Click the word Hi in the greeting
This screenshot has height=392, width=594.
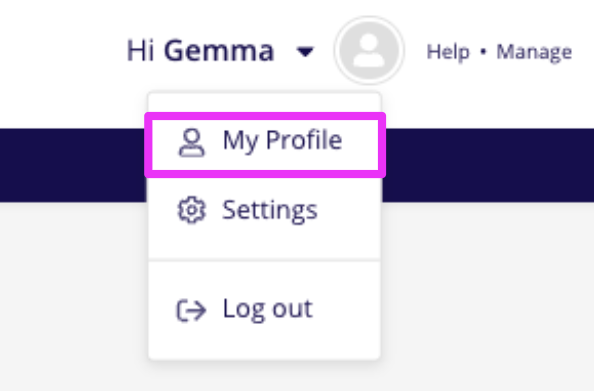tap(140, 51)
